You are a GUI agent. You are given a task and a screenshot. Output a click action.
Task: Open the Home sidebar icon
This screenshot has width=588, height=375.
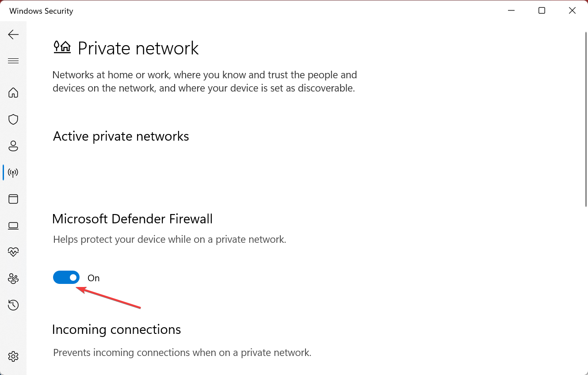pyautogui.click(x=13, y=92)
